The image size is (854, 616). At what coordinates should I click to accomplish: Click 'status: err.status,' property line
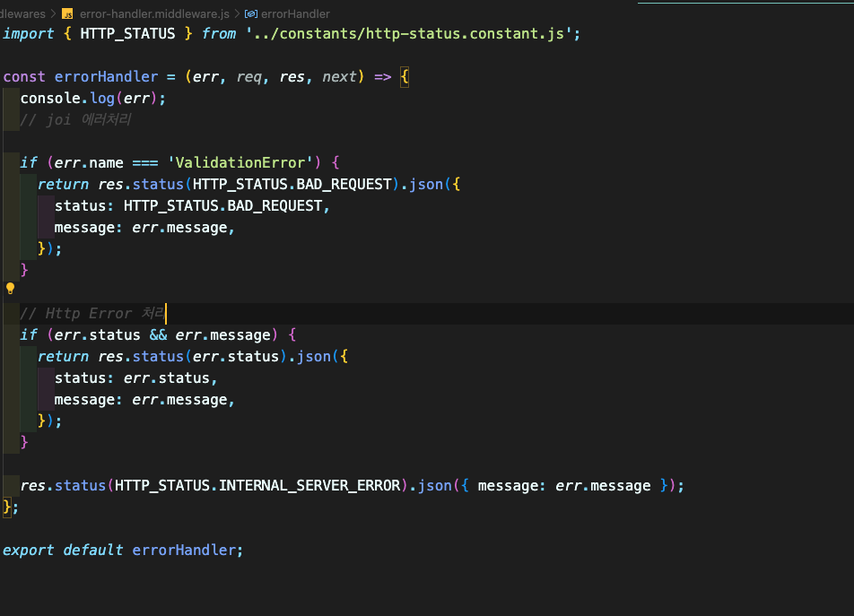(135, 377)
